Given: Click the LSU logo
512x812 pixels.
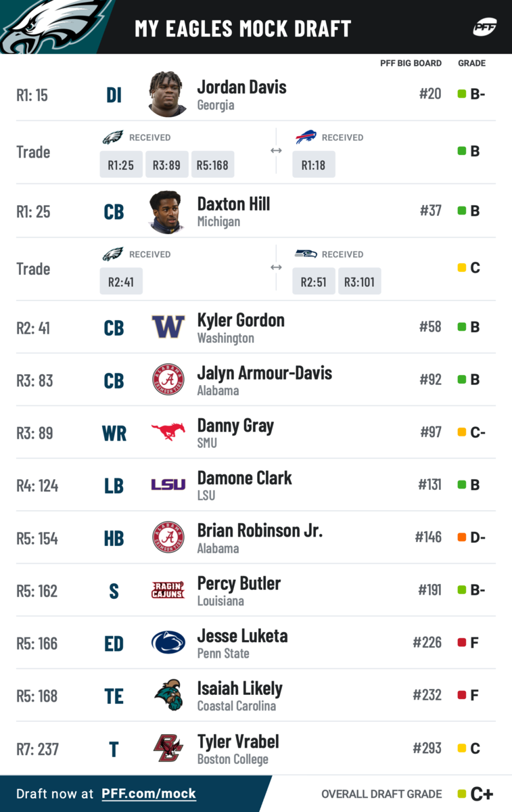Looking at the screenshot, I should pos(168,484).
